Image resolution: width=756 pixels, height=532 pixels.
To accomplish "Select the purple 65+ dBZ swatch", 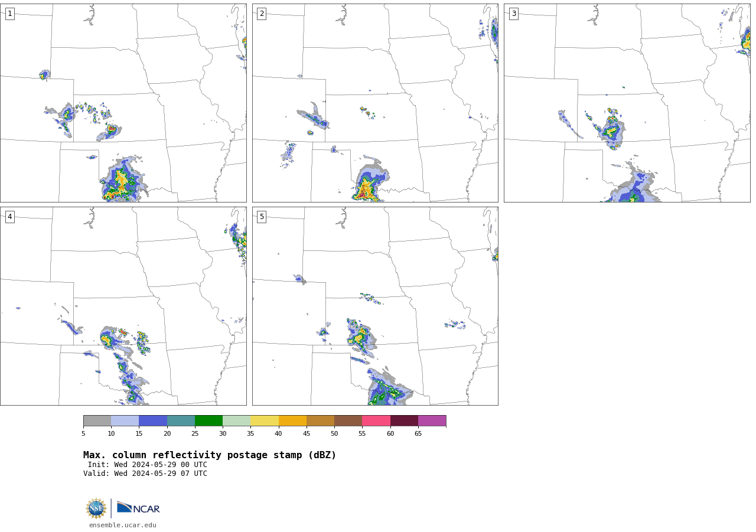I will click(x=432, y=421).
